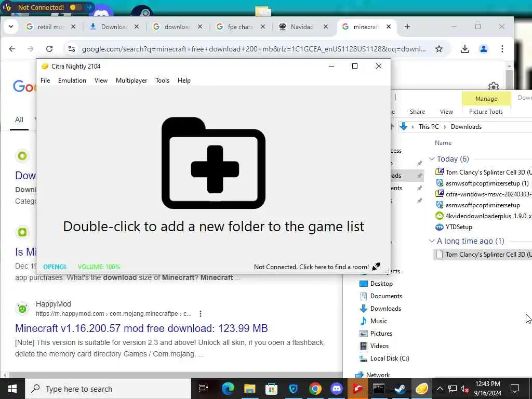Open the Chrome profile icon
This screenshot has height=399, width=532.
point(484,49)
